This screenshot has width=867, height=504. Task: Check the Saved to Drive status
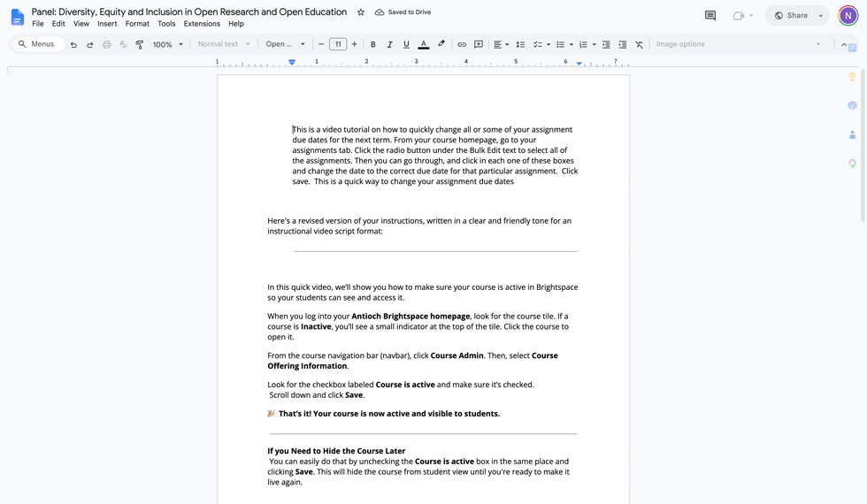click(x=403, y=12)
